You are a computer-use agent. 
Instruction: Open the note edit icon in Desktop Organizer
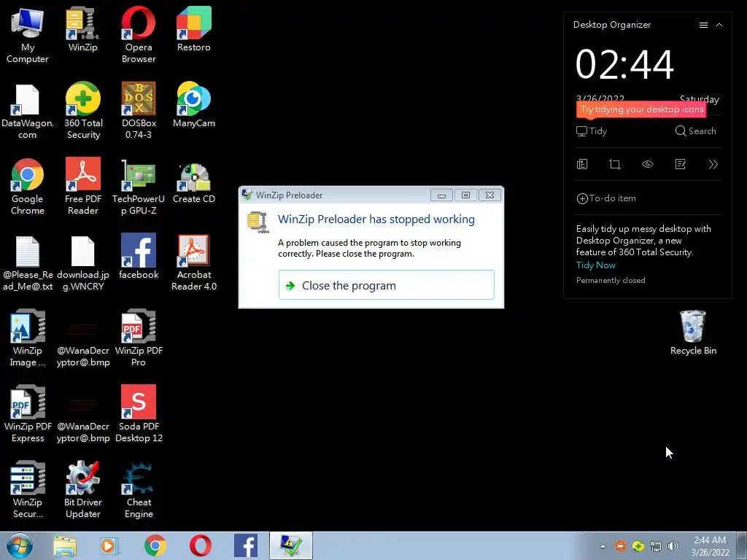point(681,164)
